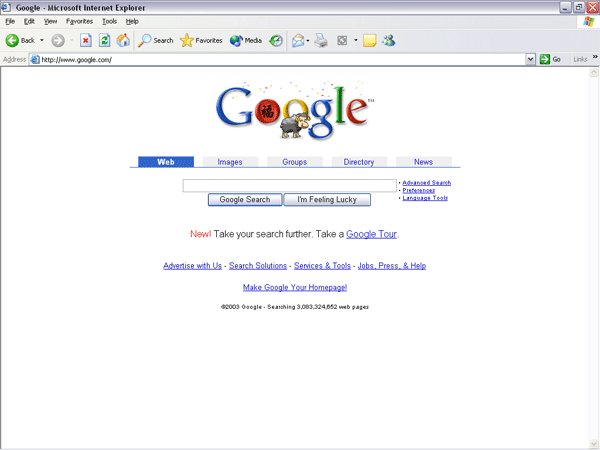Launch the Messenger people icon
Screen dimensions: 600x450
(x=389, y=40)
